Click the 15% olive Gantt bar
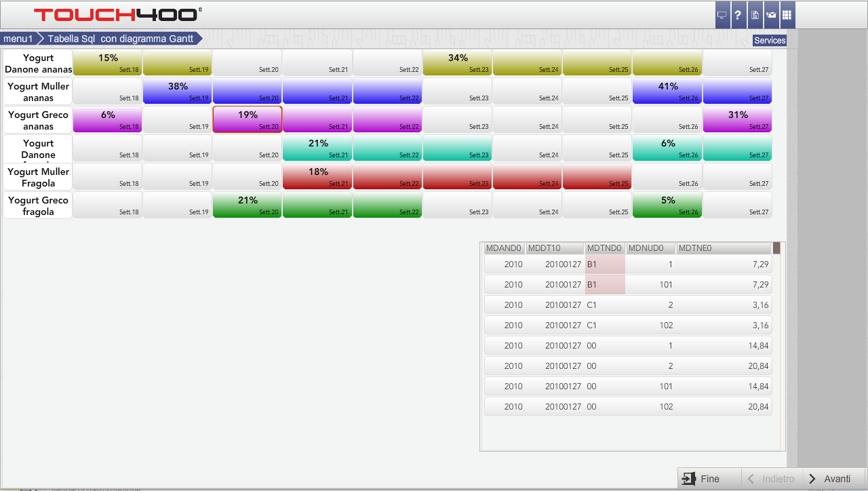 click(108, 62)
